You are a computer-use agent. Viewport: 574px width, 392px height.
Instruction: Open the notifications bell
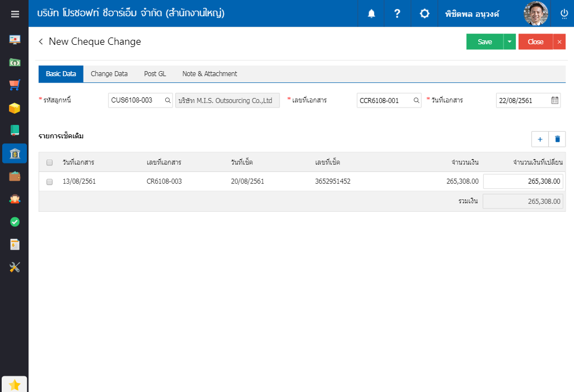coord(371,13)
